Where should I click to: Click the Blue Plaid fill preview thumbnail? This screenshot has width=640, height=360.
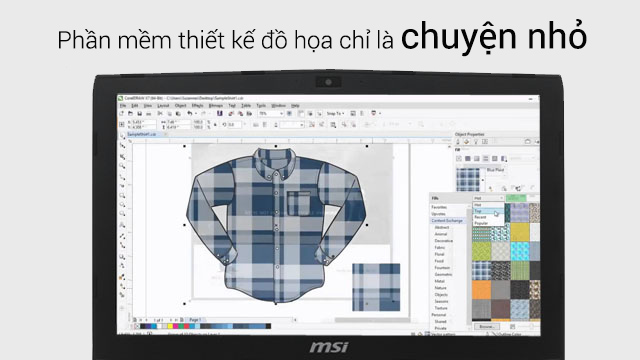coord(468,179)
